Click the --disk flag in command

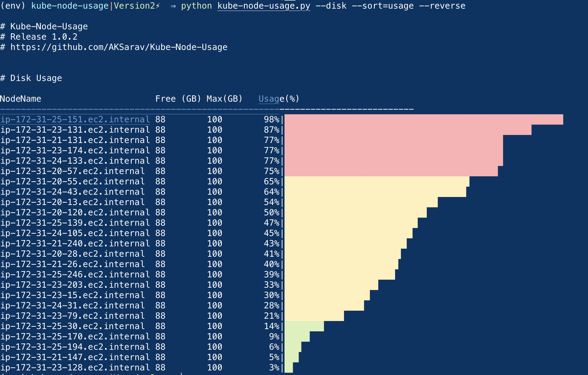point(331,6)
